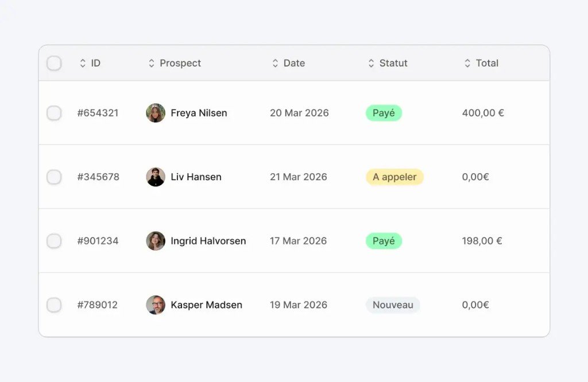Click the Prospect column header
The image size is (588, 382).
(x=179, y=63)
